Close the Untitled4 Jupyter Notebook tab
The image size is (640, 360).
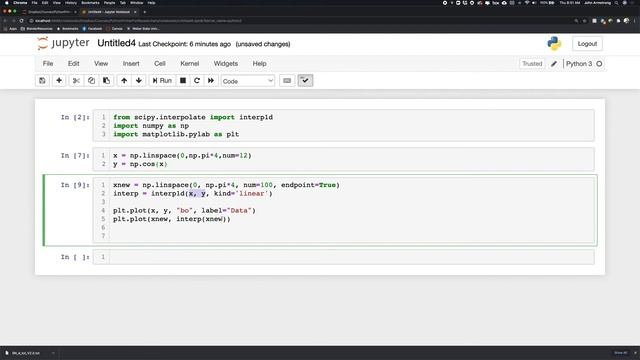tap(135, 12)
